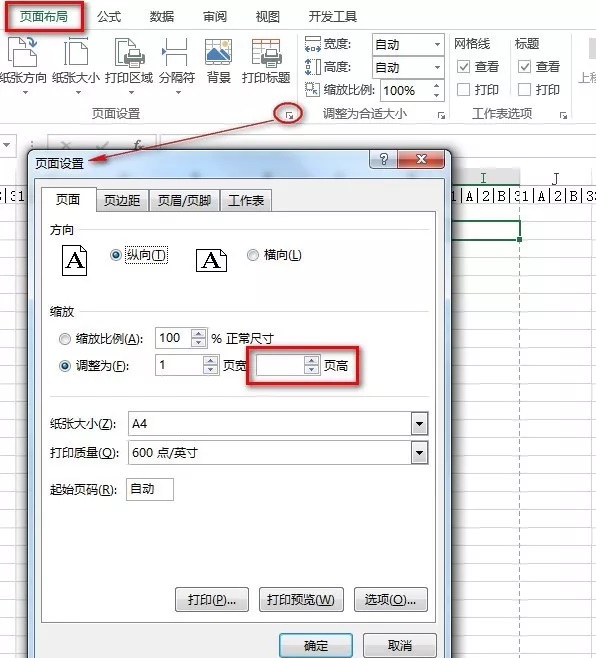Click the 打印标题 print titles icon

pos(266,52)
